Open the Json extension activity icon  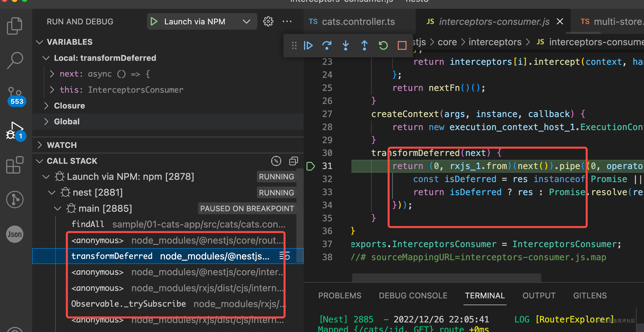(15, 234)
